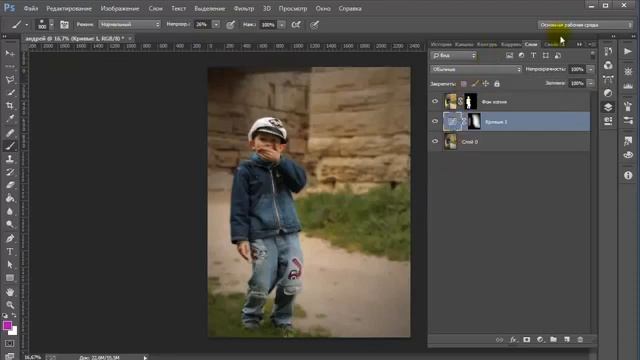This screenshot has height=360, width=640.
Task: Click create new layer icon
Action: point(567,340)
